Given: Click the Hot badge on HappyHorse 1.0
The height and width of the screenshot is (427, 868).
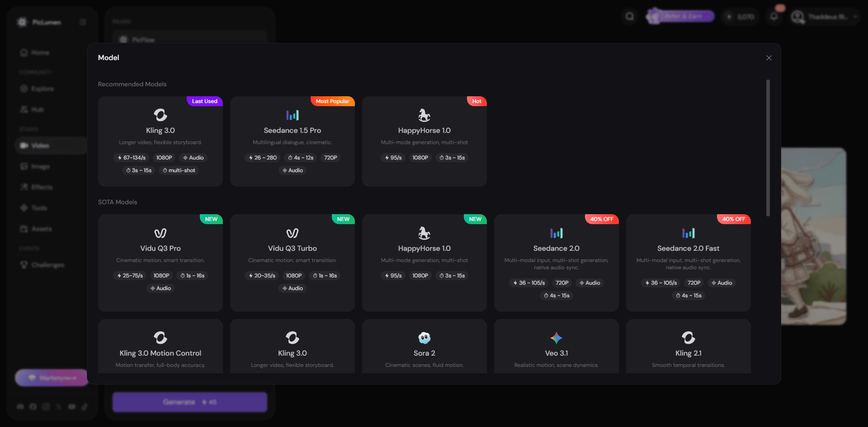Looking at the screenshot, I should [x=476, y=101].
